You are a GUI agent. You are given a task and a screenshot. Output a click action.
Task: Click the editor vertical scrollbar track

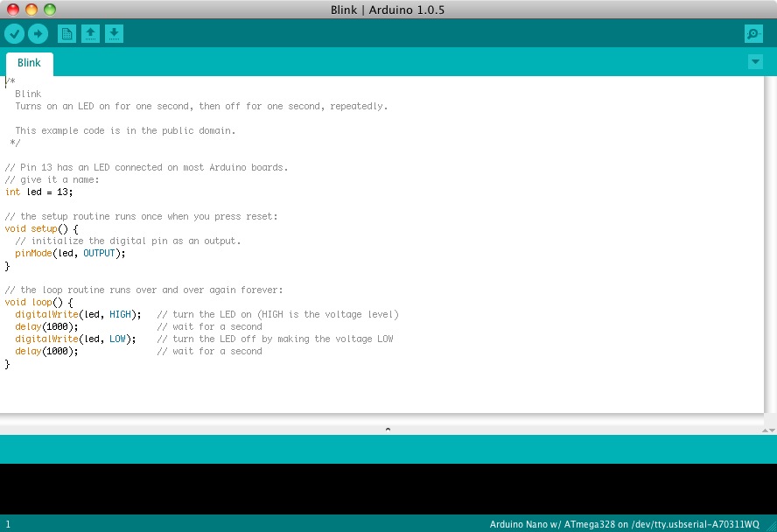pos(771,244)
